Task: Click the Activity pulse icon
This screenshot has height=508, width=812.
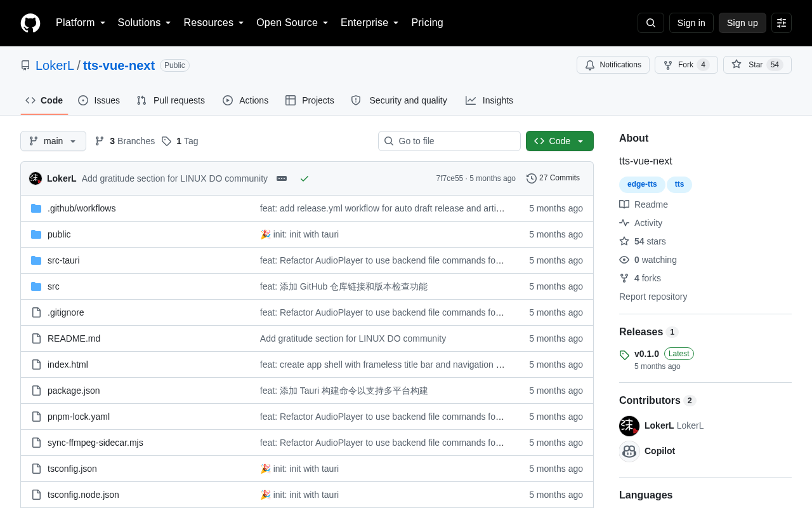Action: [x=624, y=223]
